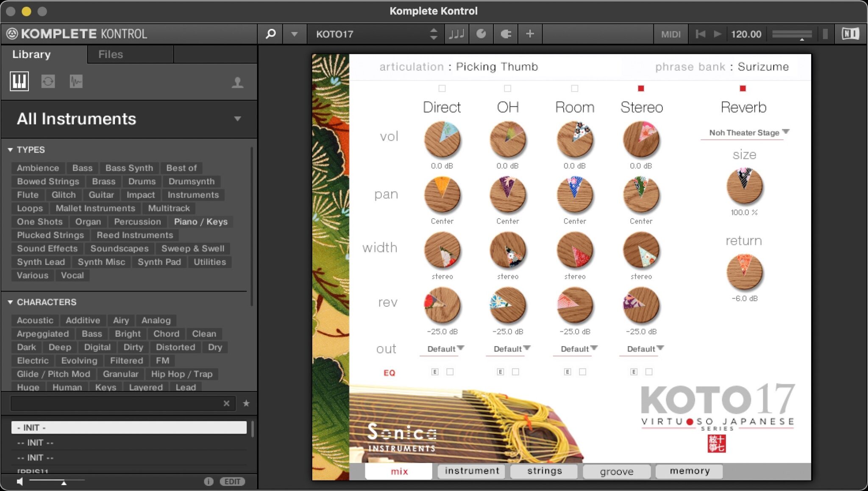Select the Plucked Strings type tag

click(x=50, y=235)
